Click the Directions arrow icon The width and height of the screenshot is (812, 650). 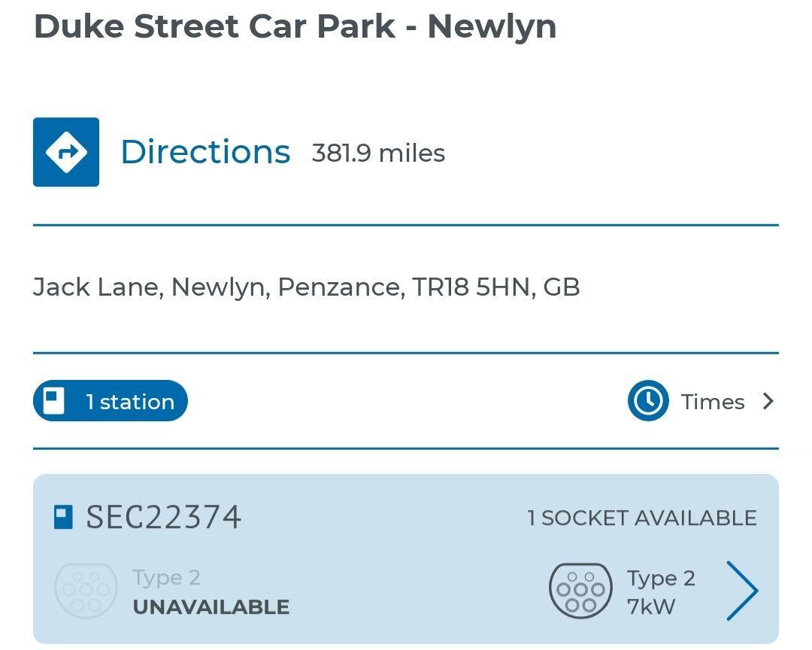[65, 150]
